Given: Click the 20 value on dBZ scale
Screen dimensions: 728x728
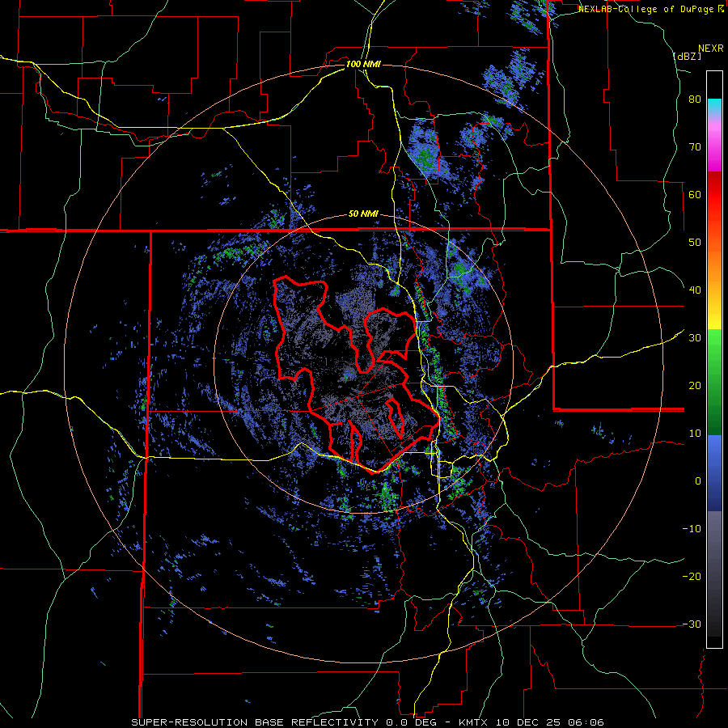Looking at the screenshot, I should click(695, 386).
